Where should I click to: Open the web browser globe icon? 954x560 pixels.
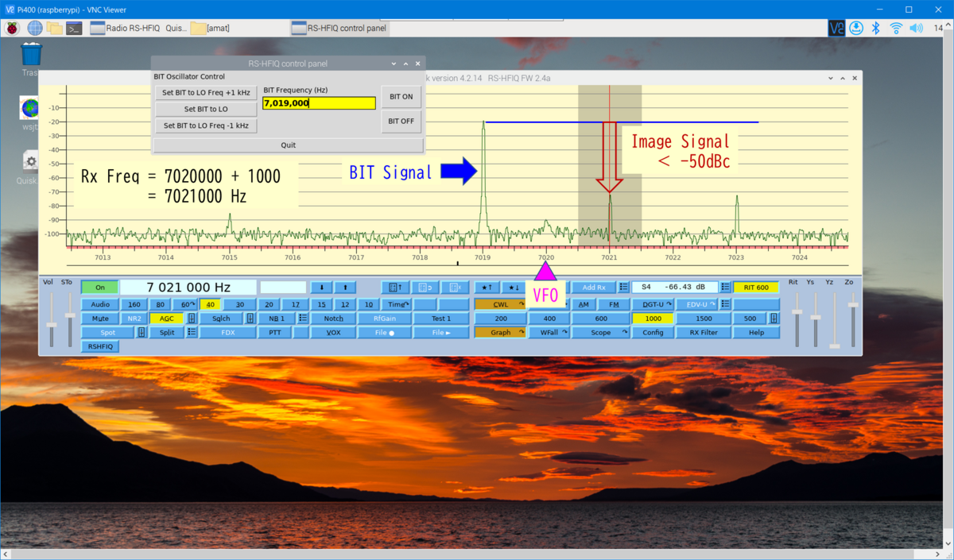click(35, 29)
